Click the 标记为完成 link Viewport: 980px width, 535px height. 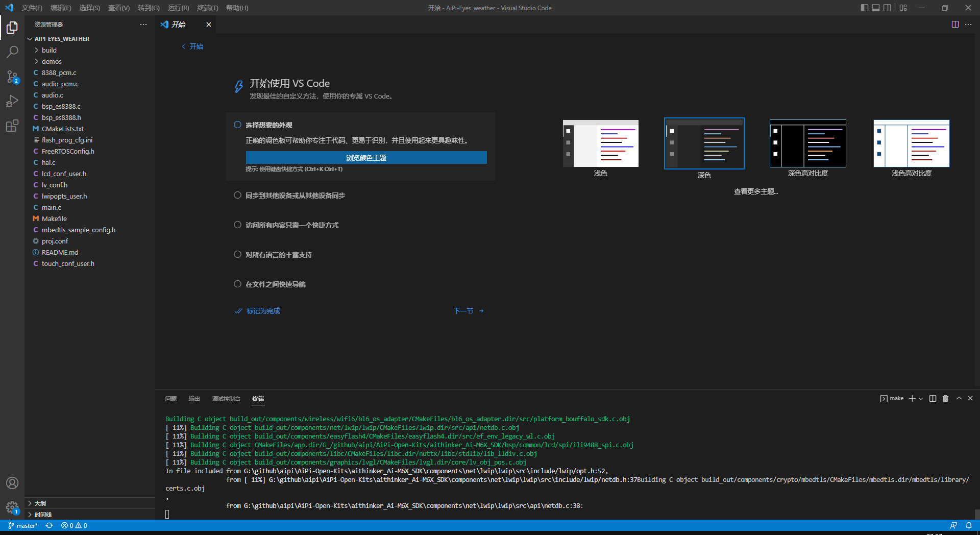[x=258, y=311]
